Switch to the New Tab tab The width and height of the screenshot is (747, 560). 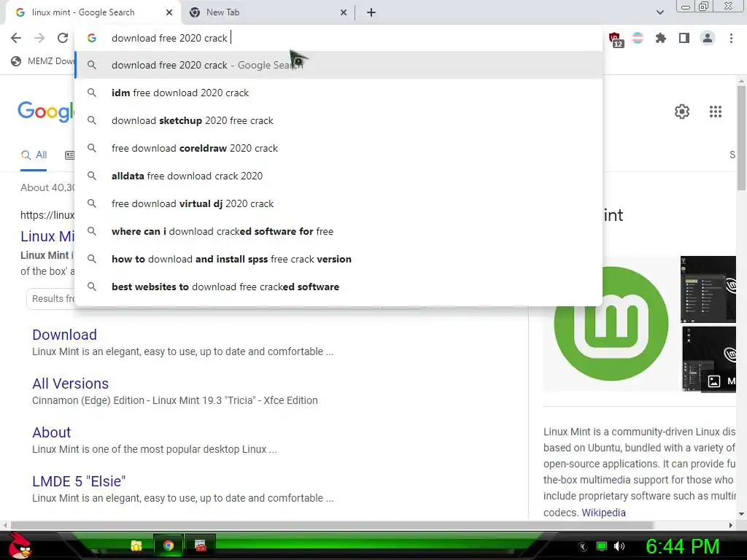267,12
